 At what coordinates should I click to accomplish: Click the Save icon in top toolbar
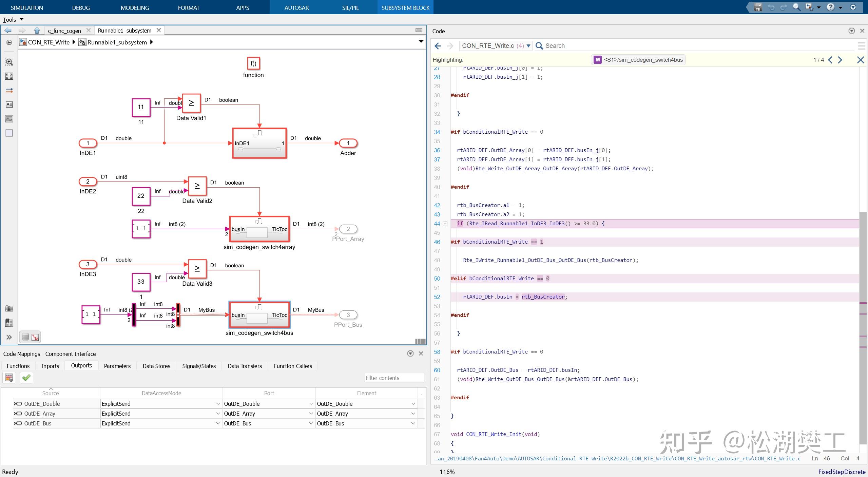click(758, 7)
